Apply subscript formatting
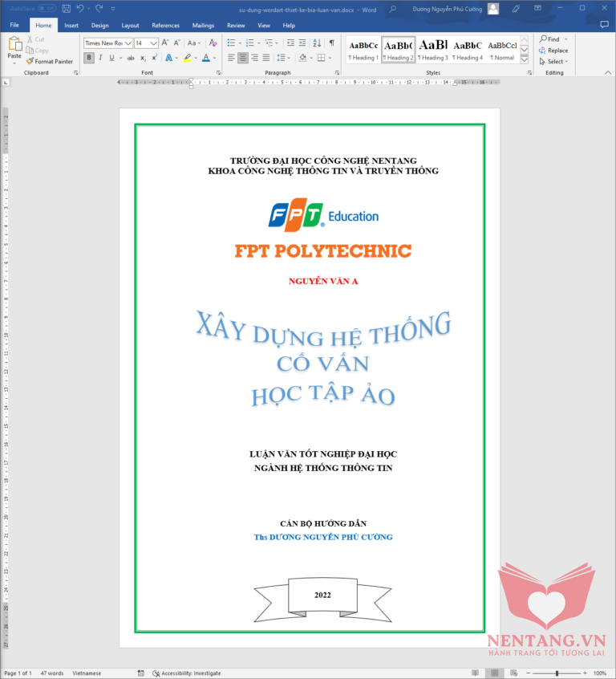Screen dimensions: 616x679 click(143, 58)
